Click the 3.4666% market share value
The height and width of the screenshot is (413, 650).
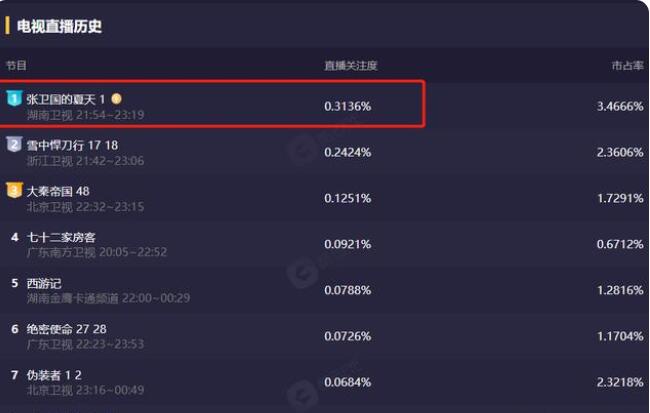point(619,106)
